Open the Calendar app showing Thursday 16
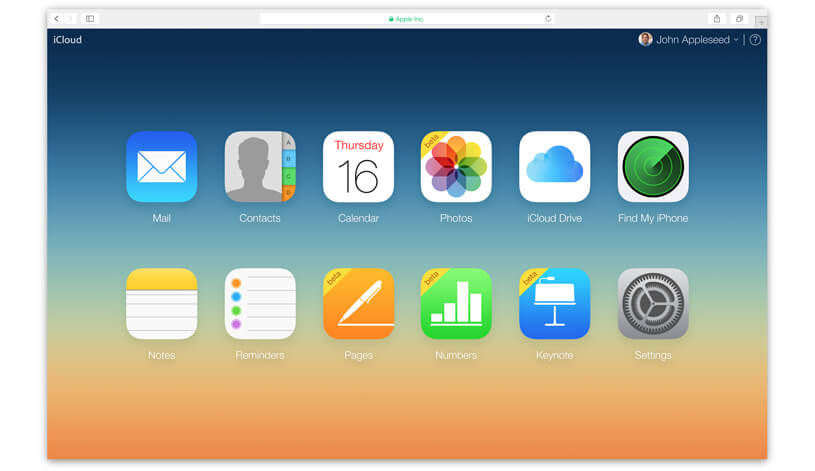The height and width of the screenshot is (471, 815). tap(358, 167)
